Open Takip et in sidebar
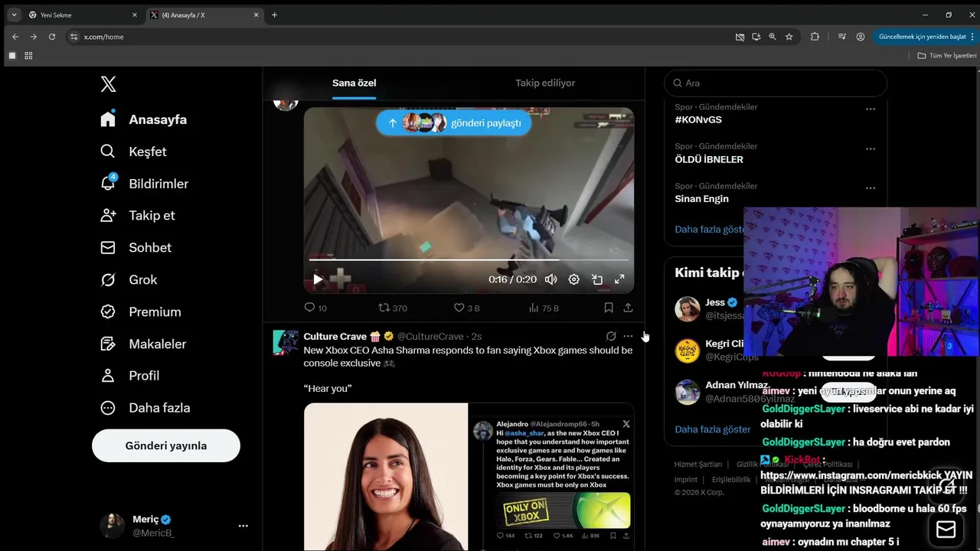Image resolution: width=980 pixels, height=551 pixels. 138,216
